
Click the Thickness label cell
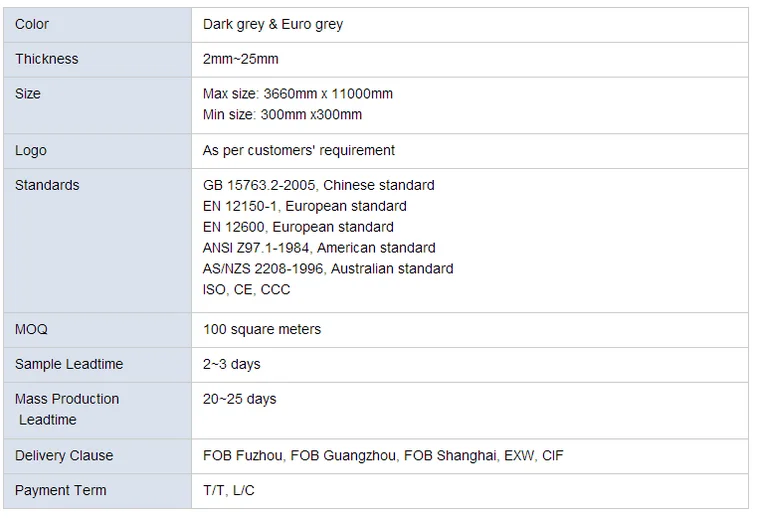click(46, 59)
